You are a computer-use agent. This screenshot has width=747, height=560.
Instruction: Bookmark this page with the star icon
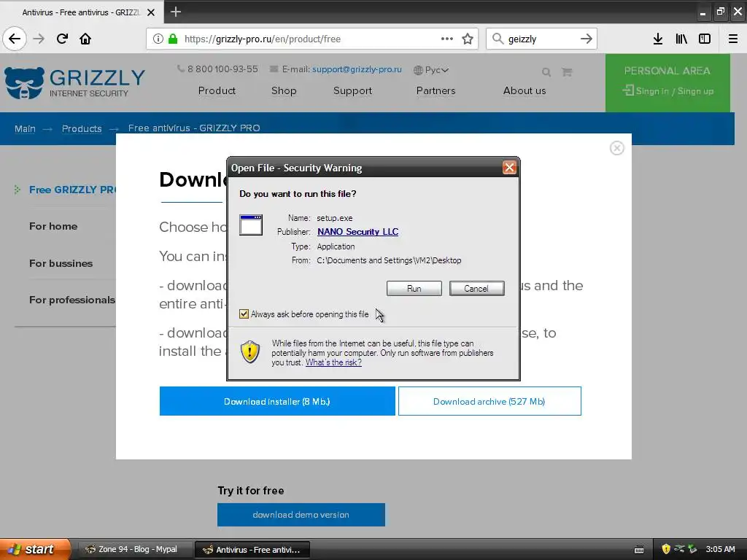(x=468, y=39)
